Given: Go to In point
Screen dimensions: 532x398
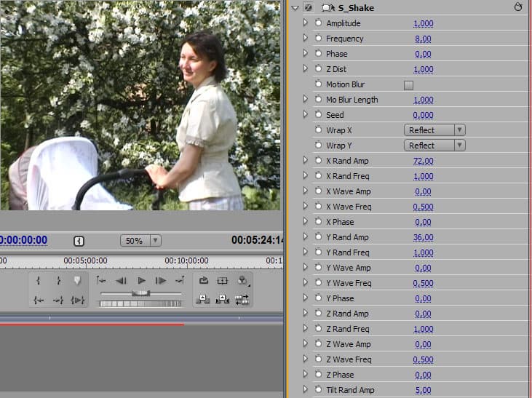Looking at the screenshot, I should [39, 300].
